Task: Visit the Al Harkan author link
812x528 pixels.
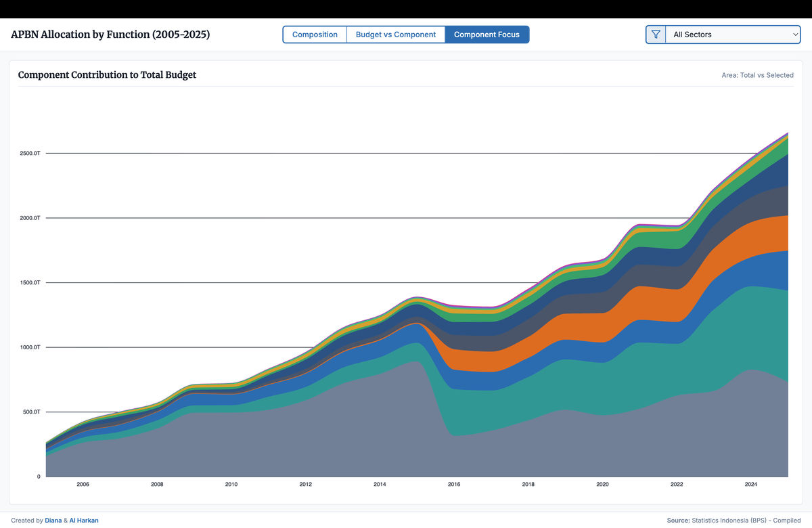Action: (83, 521)
